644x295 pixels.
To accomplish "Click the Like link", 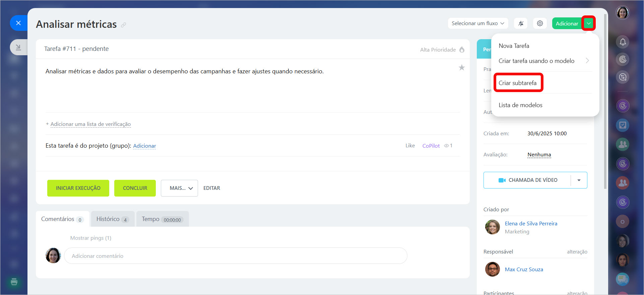I will click(410, 146).
